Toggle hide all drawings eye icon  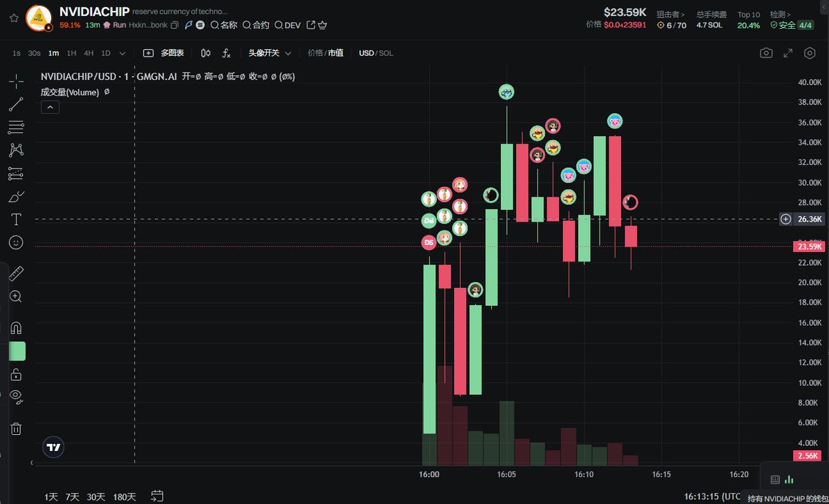16,397
